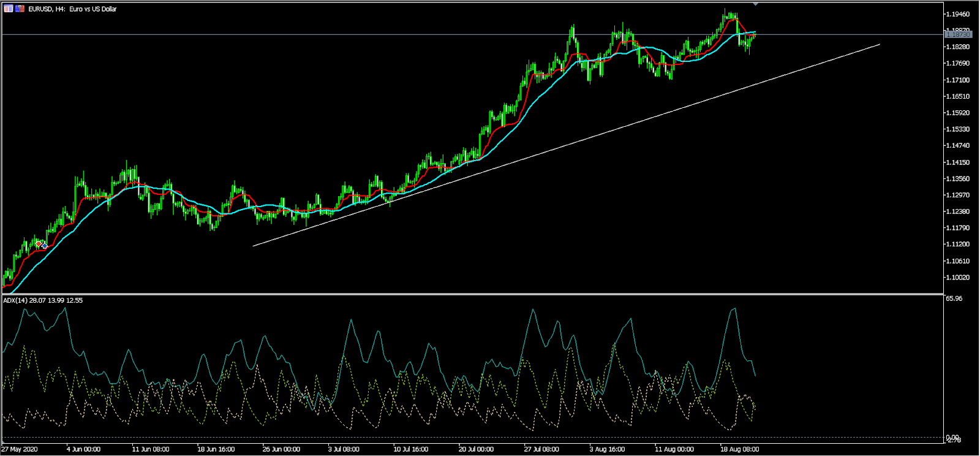Click the 1.15330 price axis label

958,129
